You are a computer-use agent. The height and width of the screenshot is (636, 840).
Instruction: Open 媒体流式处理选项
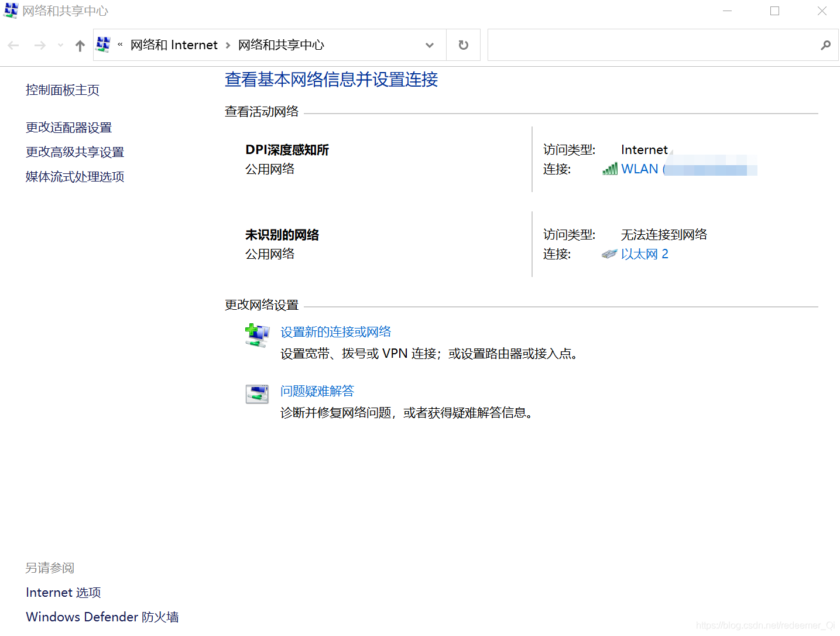click(75, 177)
